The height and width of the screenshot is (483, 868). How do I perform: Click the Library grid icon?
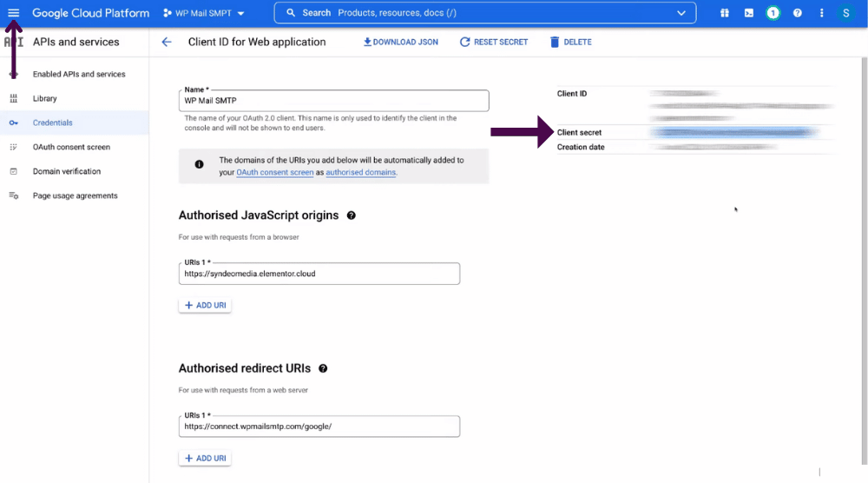point(13,98)
